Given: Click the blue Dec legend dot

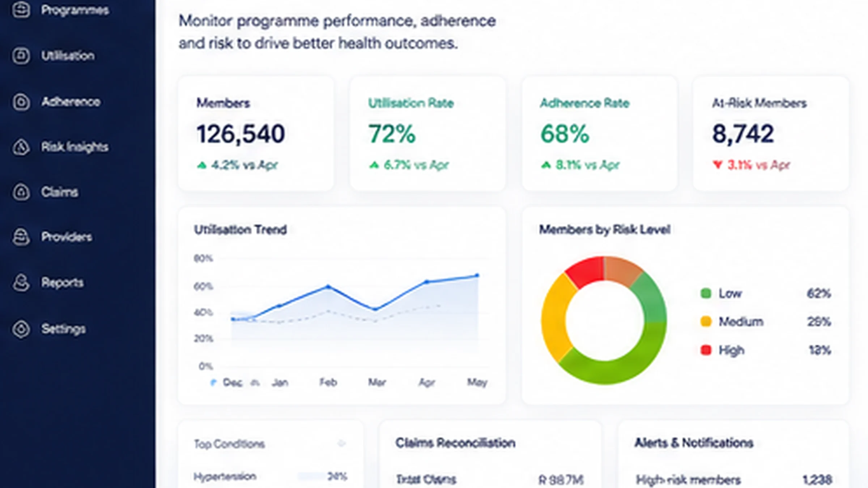Looking at the screenshot, I should (x=213, y=382).
